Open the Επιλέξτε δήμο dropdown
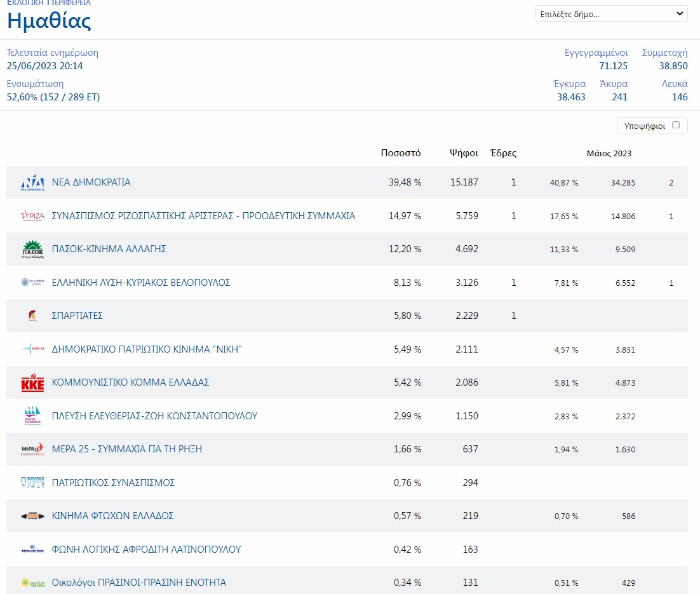Image resolution: width=700 pixels, height=594 pixels. [611, 13]
